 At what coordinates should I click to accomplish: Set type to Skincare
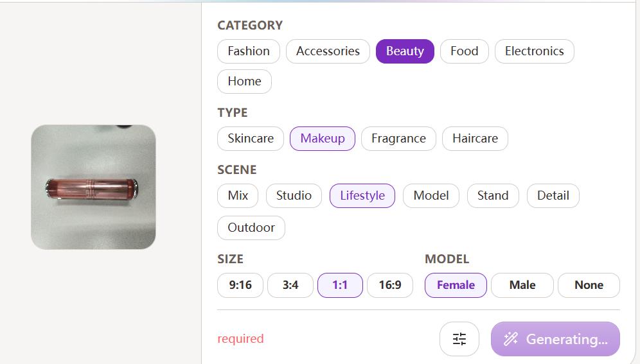pos(251,139)
